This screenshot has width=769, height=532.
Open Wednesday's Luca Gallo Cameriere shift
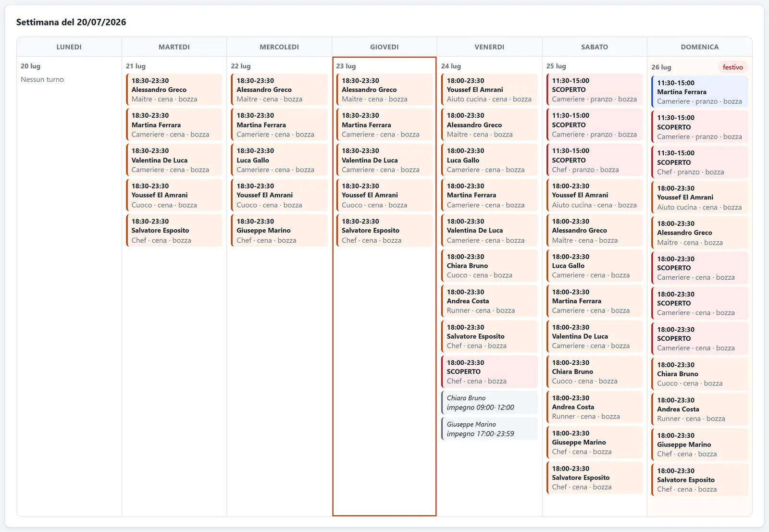[279, 160]
